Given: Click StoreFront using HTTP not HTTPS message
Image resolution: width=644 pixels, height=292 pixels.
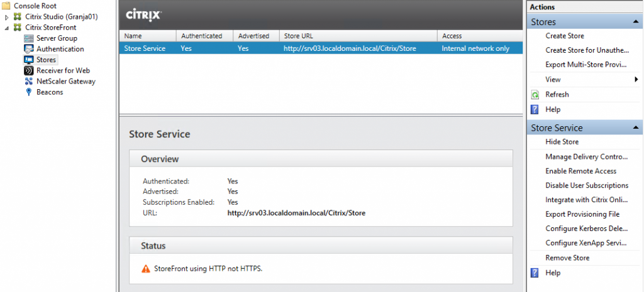Looking at the screenshot, I should (208, 269).
